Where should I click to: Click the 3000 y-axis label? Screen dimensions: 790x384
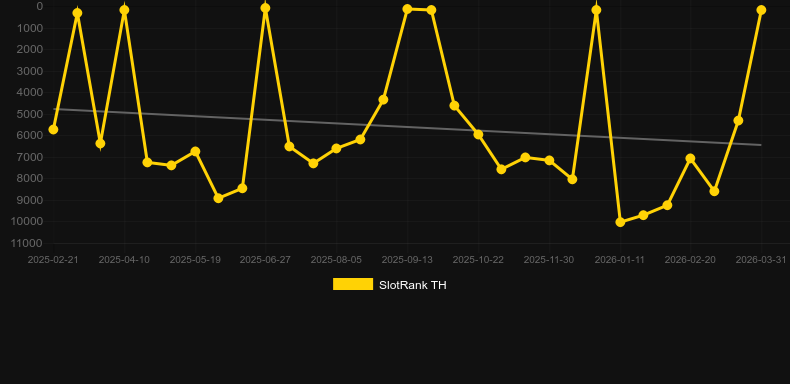coord(30,71)
